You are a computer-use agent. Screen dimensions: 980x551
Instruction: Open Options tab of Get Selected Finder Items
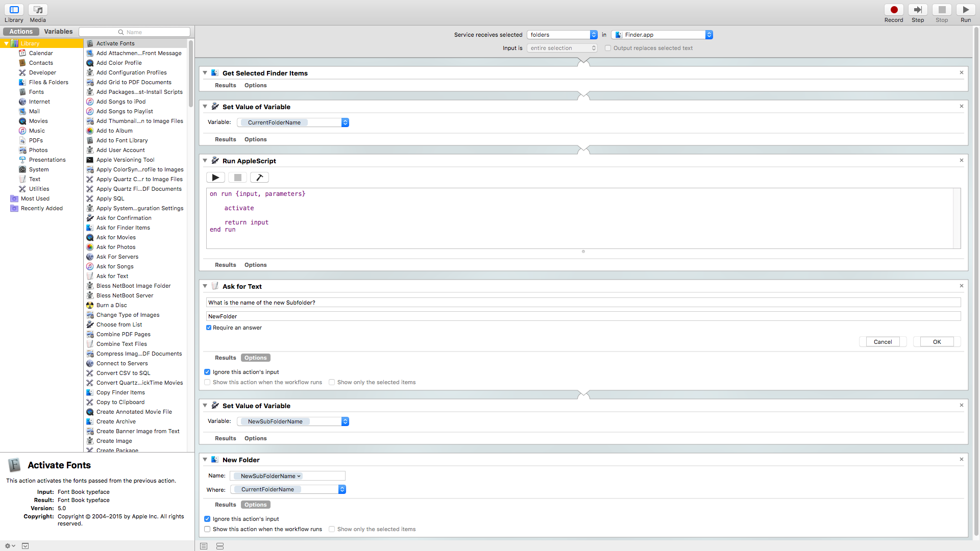click(255, 85)
